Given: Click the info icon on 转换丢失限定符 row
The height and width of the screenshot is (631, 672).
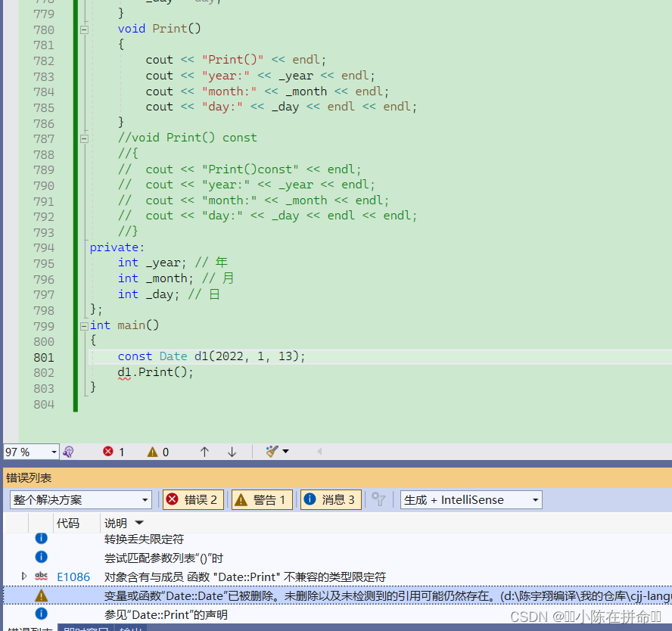Looking at the screenshot, I should click(x=41, y=538).
